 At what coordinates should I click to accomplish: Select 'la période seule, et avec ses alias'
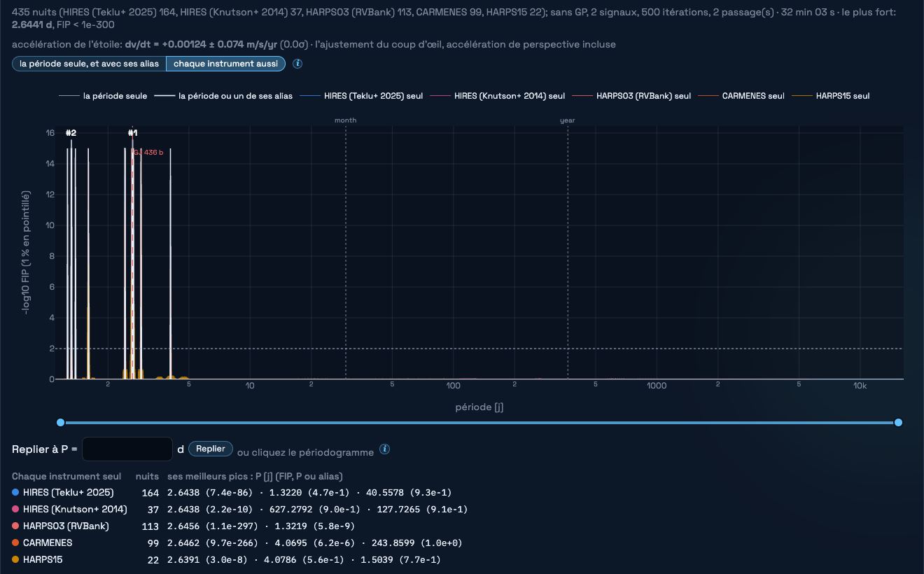pos(89,64)
